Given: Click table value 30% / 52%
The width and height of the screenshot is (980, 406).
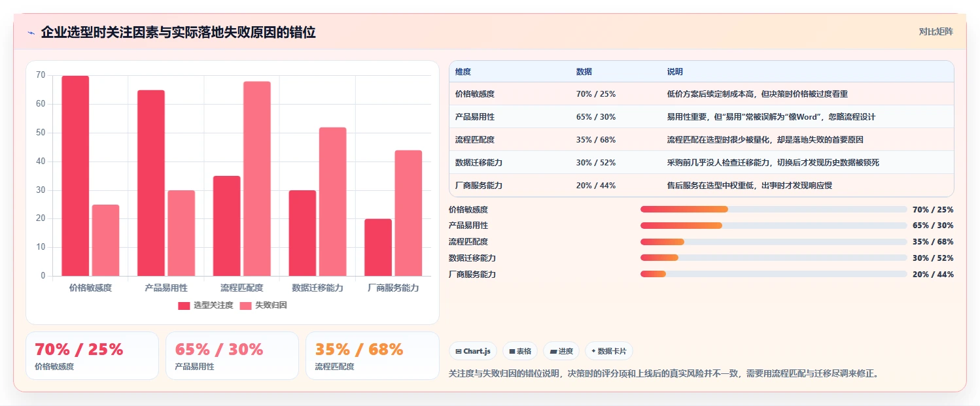Looking at the screenshot, I should pyautogui.click(x=596, y=163).
